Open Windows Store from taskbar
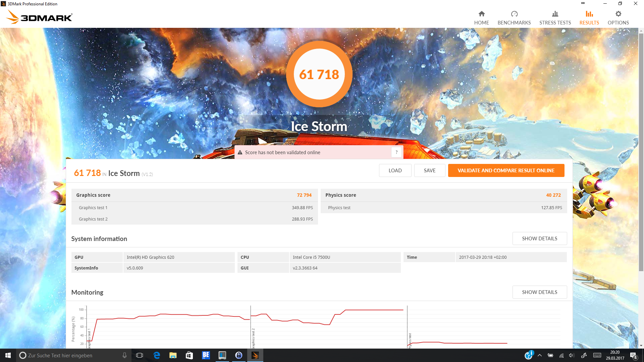The width and height of the screenshot is (644, 362). (x=189, y=355)
